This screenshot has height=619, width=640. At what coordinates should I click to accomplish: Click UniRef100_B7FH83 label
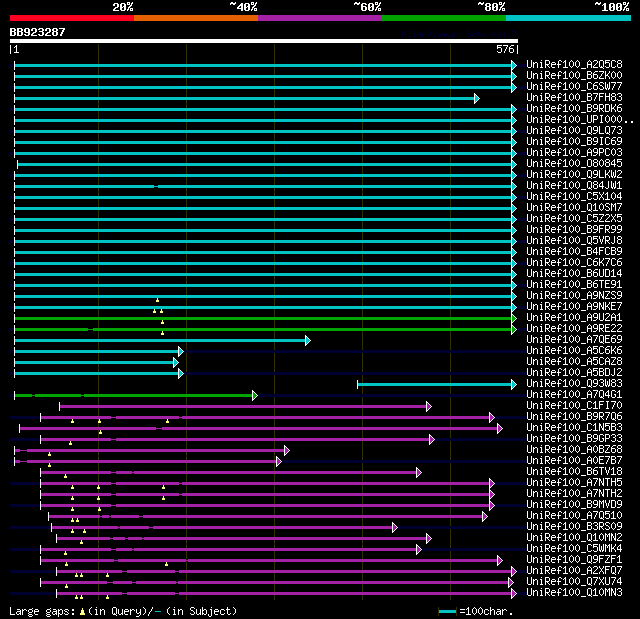click(574, 98)
